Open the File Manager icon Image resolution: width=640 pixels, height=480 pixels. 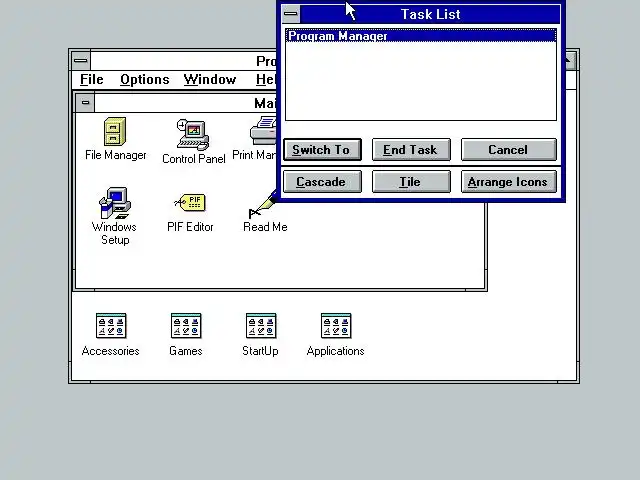tap(115, 131)
